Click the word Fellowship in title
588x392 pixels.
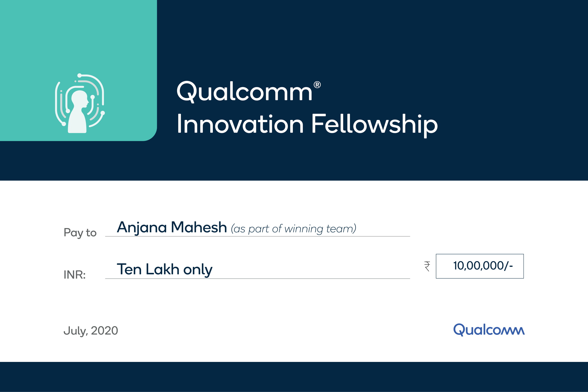[x=374, y=124]
